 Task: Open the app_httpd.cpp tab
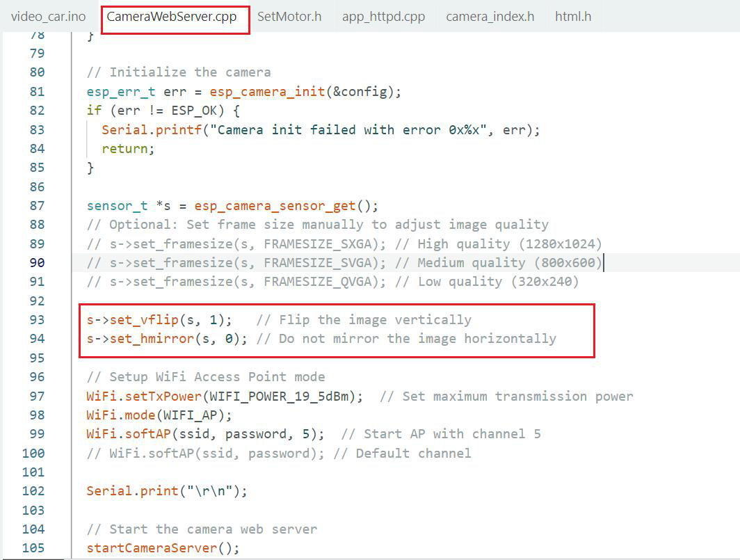point(383,17)
